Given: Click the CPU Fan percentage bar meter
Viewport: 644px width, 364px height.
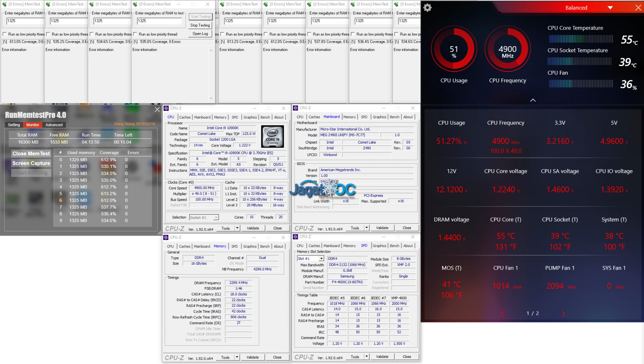Looking at the screenshot, I should pos(581,84).
